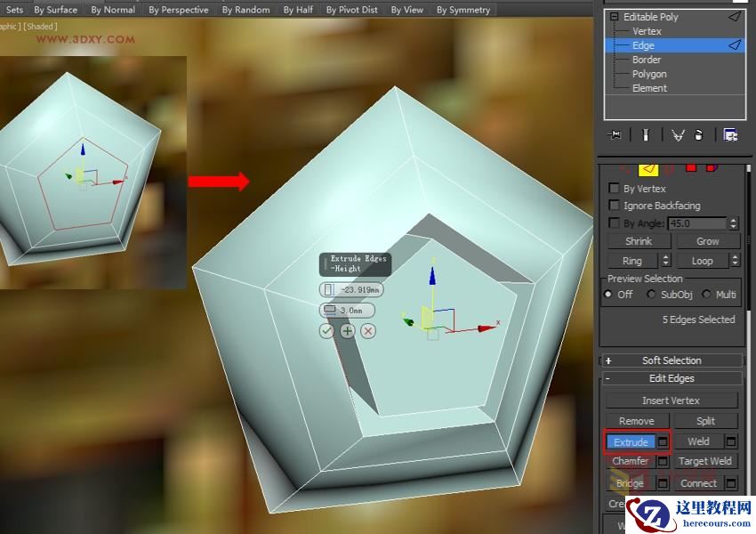Select the Polygon sub-object icon
756x534 pixels.
(691, 167)
